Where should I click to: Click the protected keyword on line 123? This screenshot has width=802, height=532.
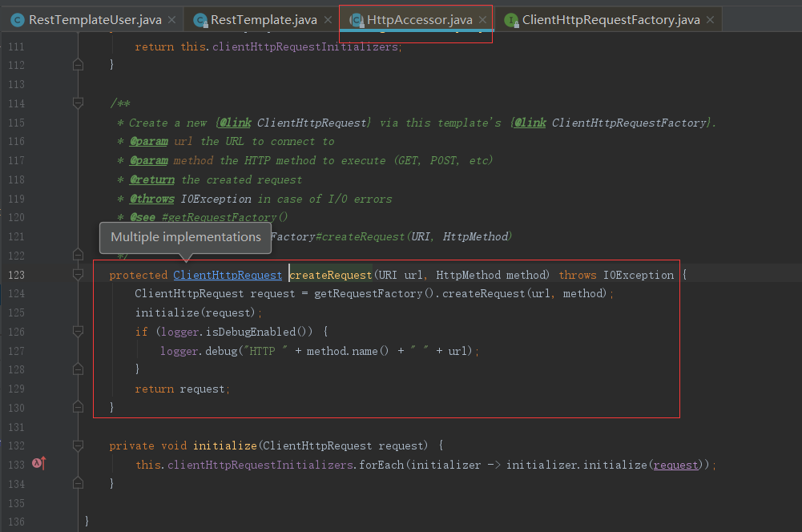coord(138,275)
